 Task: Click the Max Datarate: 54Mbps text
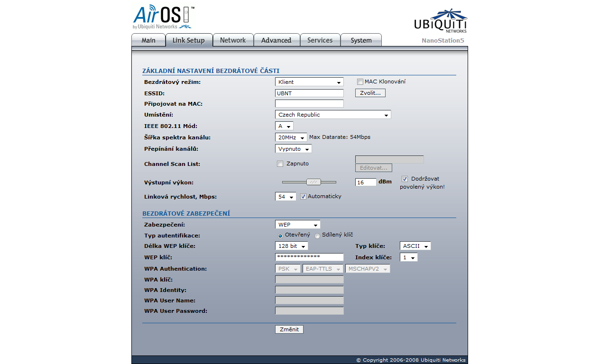point(340,137)
